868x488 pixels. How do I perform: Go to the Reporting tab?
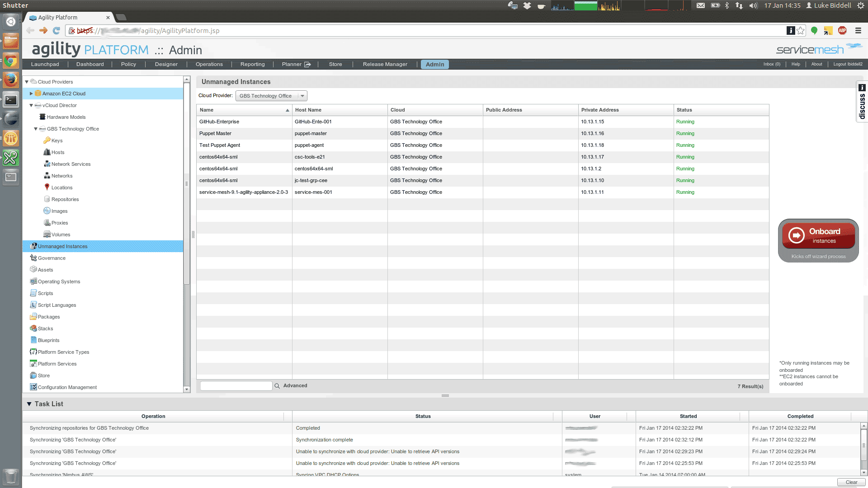[253, 64]
